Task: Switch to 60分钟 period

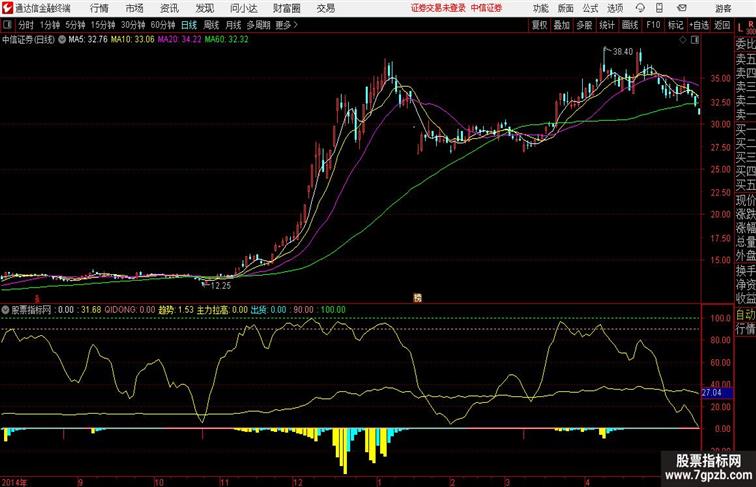Action: (x=163, y=25)
